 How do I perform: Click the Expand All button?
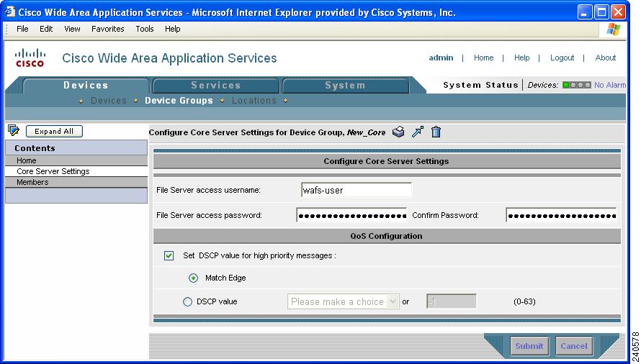(54, 131)
